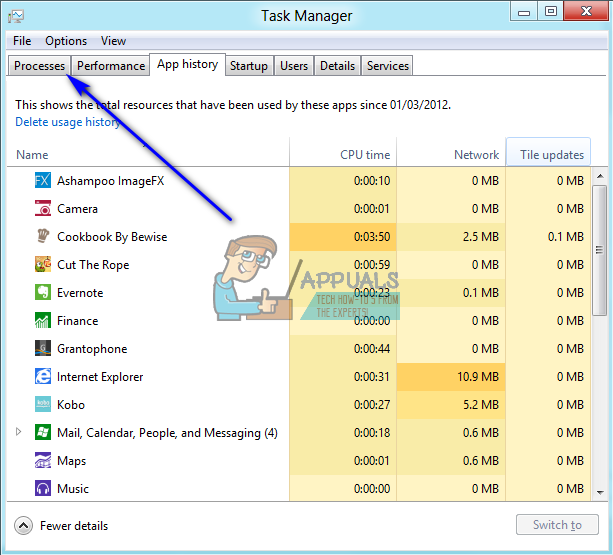Collapse view with Fewer details arrow
Image resolution: width=613 pixels, height=555 pixels.
23,526
